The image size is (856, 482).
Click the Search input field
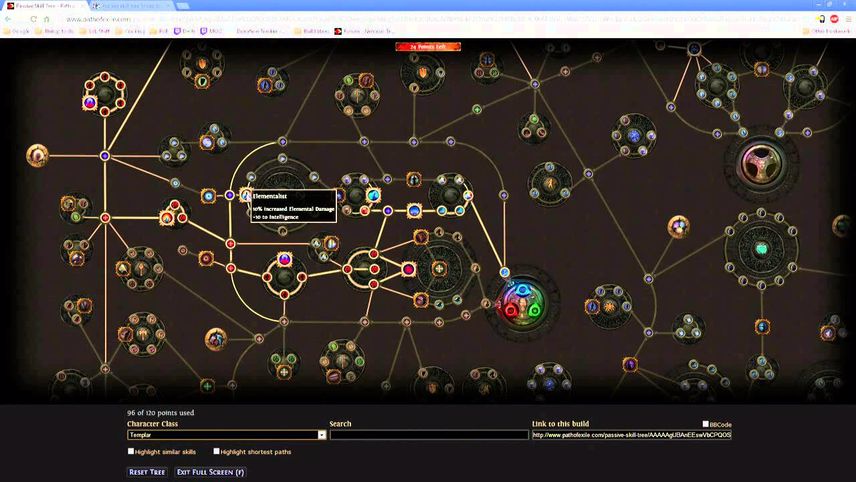tap(429, 435)
